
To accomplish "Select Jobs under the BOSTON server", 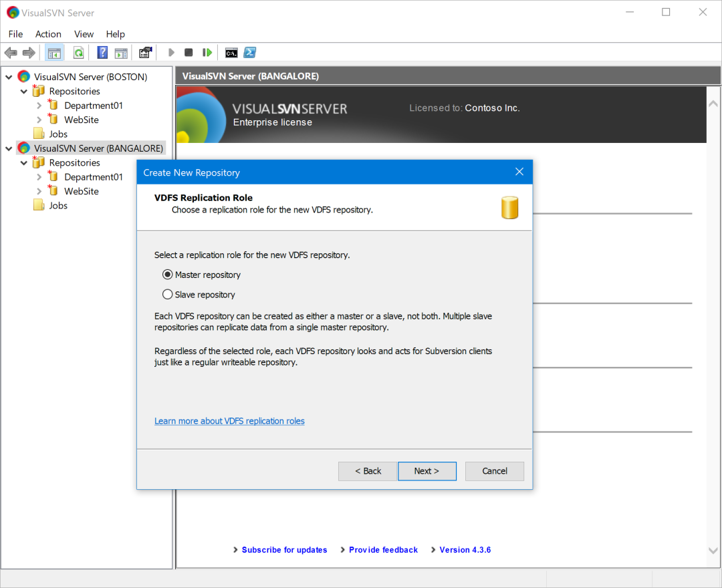I will click(x=58, y=134).
